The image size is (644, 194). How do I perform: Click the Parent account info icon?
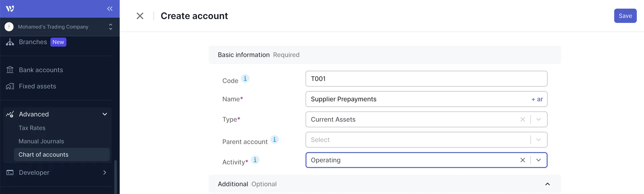(274, 140)
